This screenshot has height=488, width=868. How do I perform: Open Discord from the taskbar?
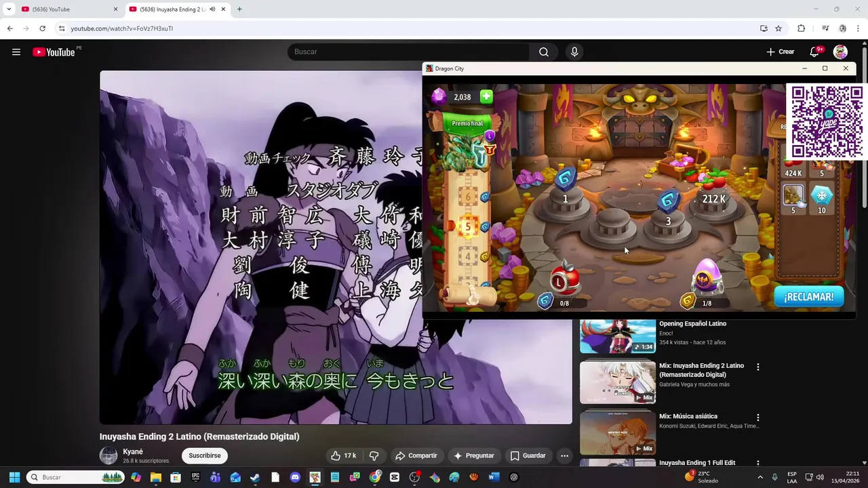point(295,477)
